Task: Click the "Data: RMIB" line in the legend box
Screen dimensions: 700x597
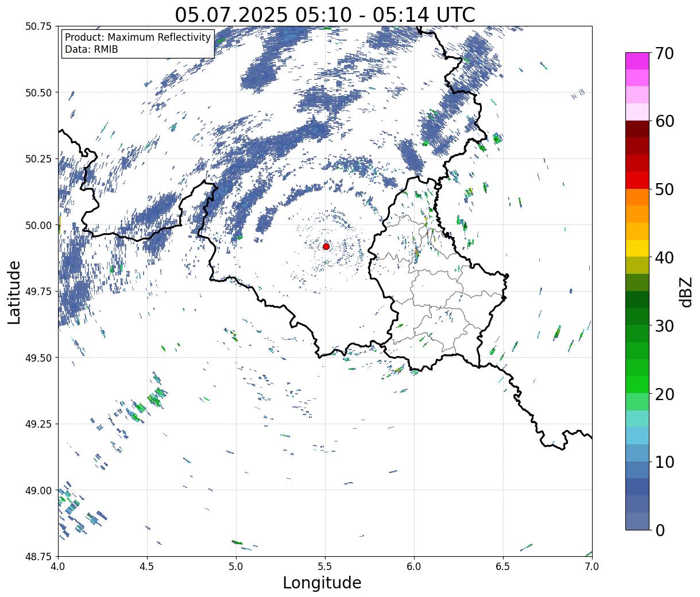Action: (x=91, y=49)
